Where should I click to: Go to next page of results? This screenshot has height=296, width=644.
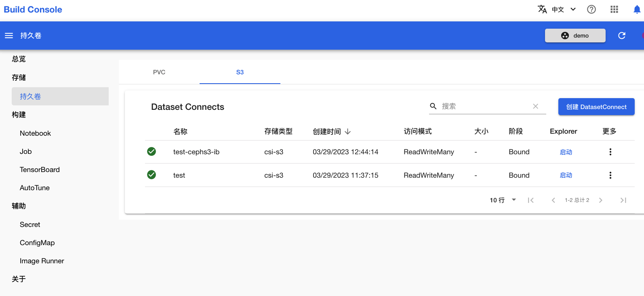601,200
